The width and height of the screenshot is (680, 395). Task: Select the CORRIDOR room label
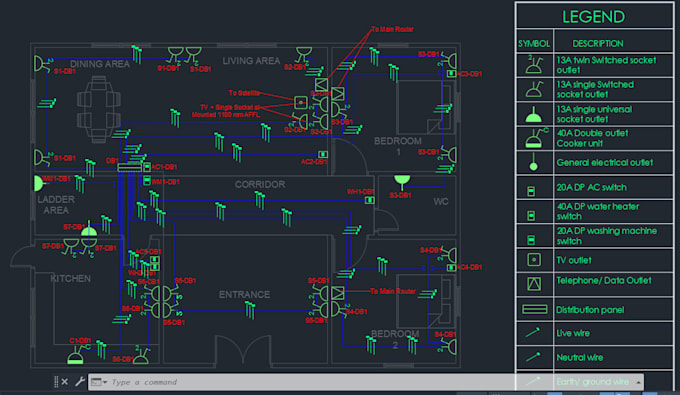(x=260, y=184)
